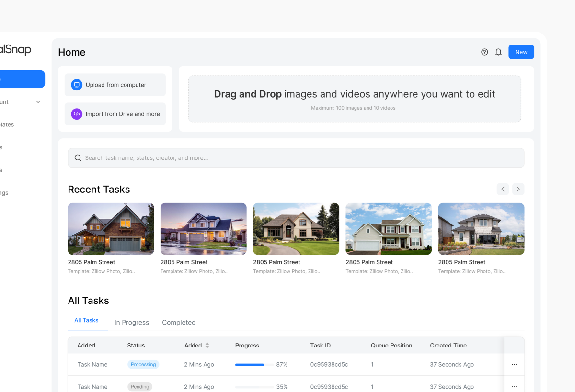
Task: Open more options for the Processing task
Action: tap(514, 365)
